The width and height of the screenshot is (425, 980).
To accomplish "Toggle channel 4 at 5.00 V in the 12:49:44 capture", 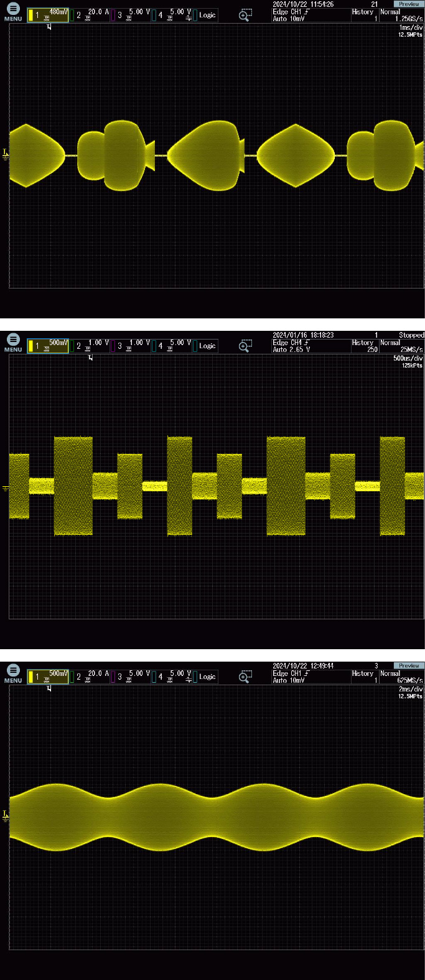I will tap(171, 677).
